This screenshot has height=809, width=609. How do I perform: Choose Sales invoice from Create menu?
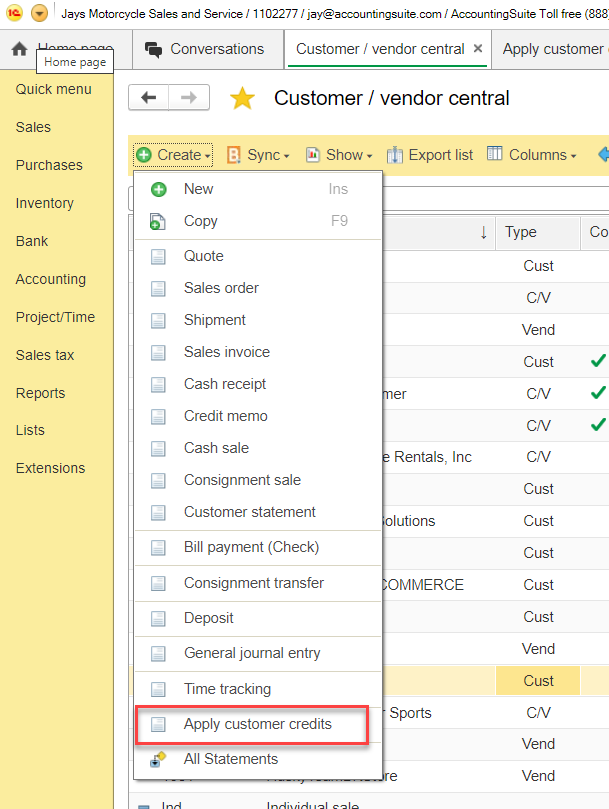(226, 352)
